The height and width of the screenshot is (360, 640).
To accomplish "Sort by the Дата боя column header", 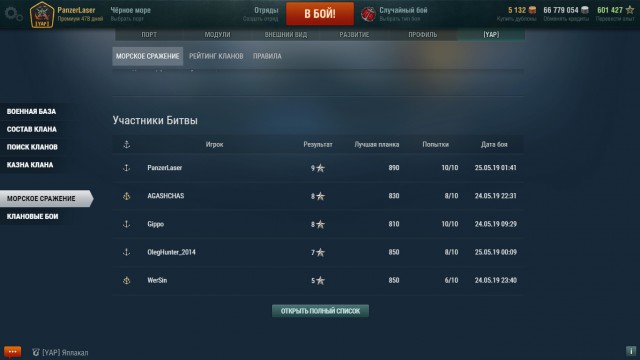I will coord(494,144).
